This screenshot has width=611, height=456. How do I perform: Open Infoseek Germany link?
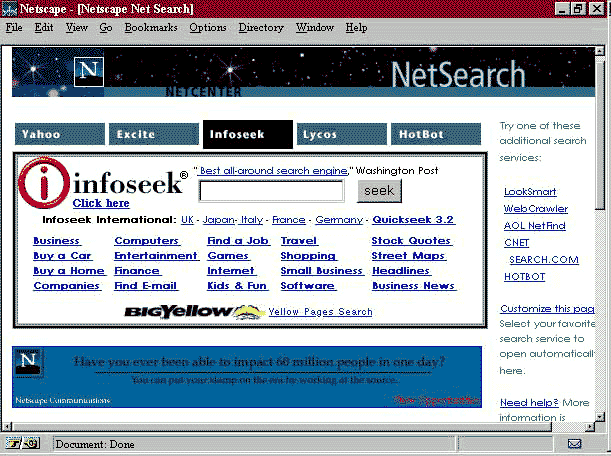click(339, 220)
